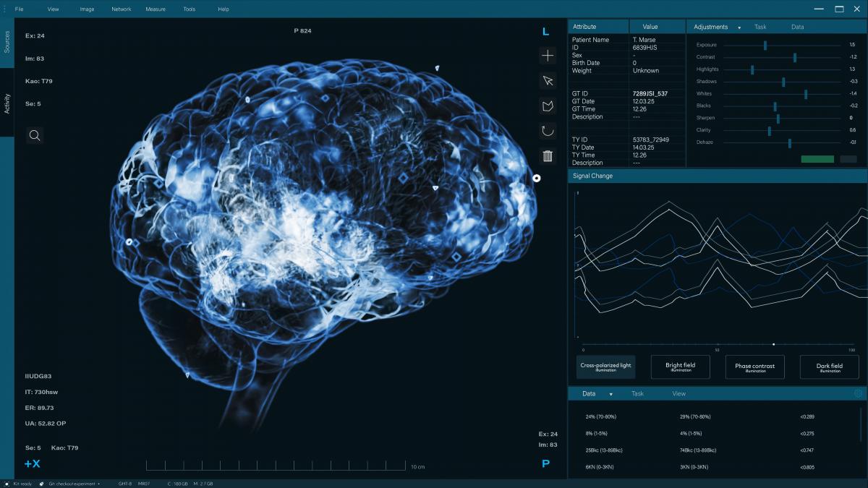
Task: Click the Exposure slider handle
Action: tap(765, 45)
